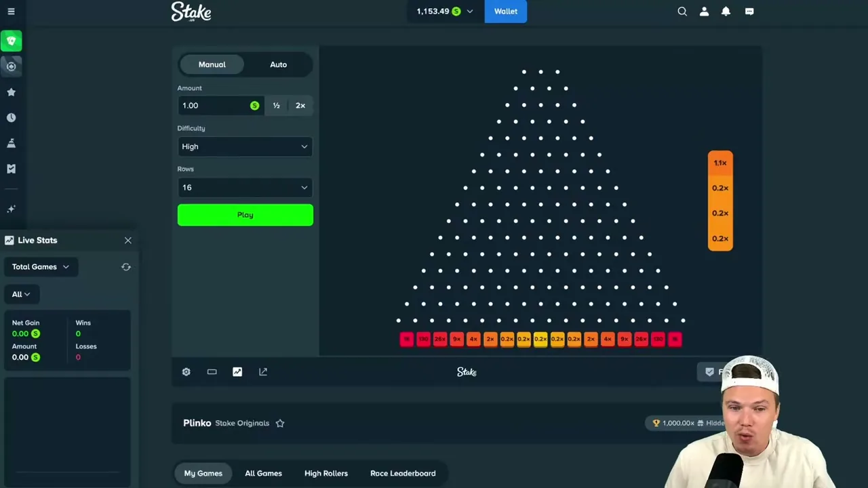The image size is (868, 488).
Task: Open Recent clock icon in the sidebar
Action: tap(11, 118)
